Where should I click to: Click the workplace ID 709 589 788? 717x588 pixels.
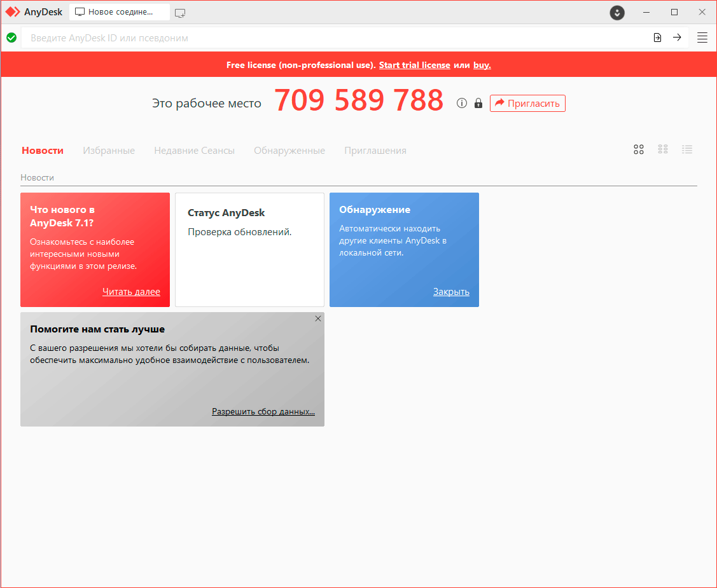coord(359,100)
